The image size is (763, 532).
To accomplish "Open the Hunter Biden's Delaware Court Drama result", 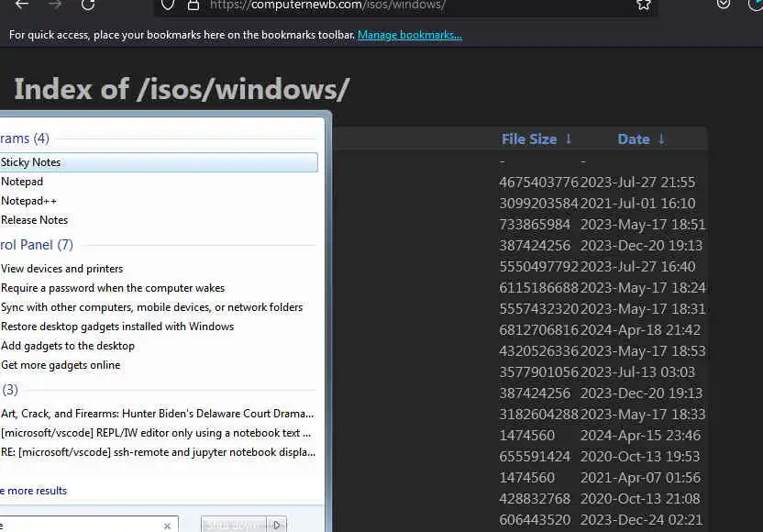I will click(x=157, y=414).
